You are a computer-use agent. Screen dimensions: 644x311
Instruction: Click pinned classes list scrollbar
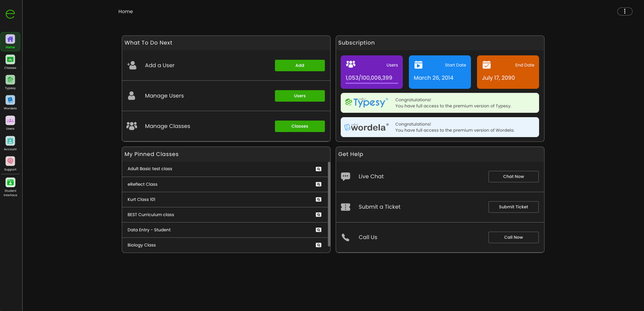[329, 203]
